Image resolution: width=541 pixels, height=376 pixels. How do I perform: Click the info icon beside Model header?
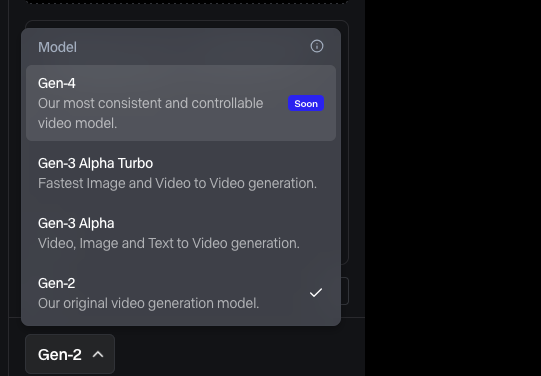click(x=317, y=46)
